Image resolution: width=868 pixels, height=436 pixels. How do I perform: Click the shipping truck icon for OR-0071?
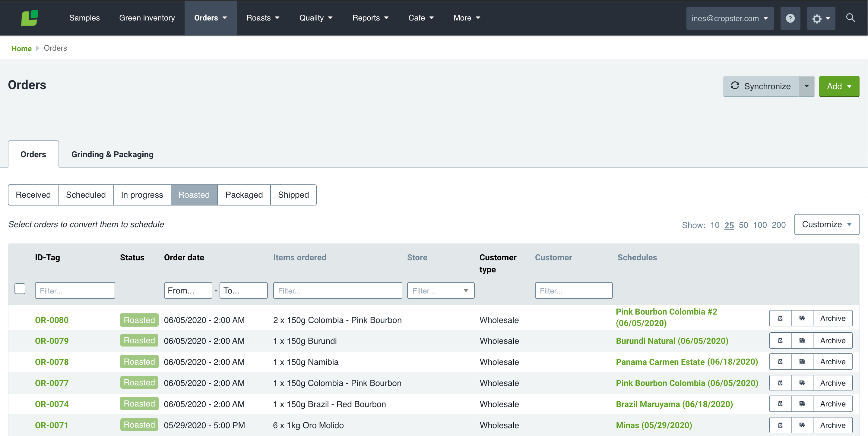point(802,425)
